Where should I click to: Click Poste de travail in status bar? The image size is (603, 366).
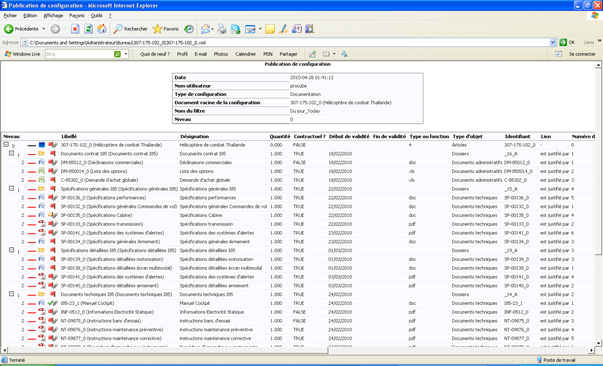559,360
